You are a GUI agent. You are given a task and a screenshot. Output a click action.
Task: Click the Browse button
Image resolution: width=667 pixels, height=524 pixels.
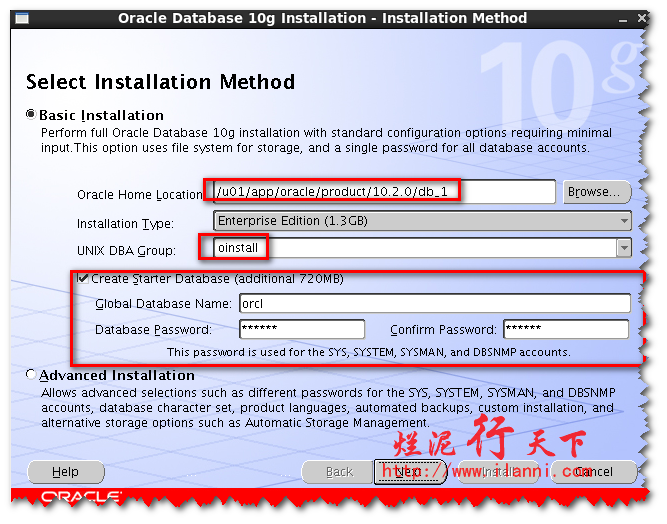[596, 191]
